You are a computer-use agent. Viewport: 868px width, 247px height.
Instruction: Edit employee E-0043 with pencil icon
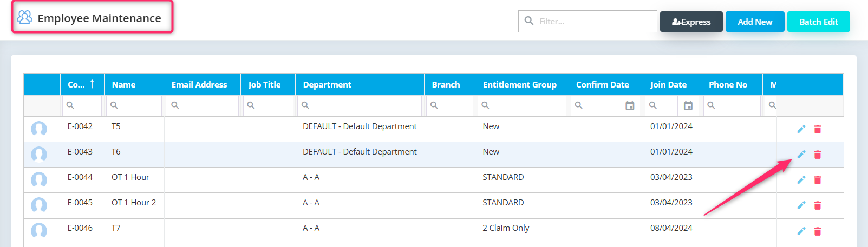click(801, 155)
